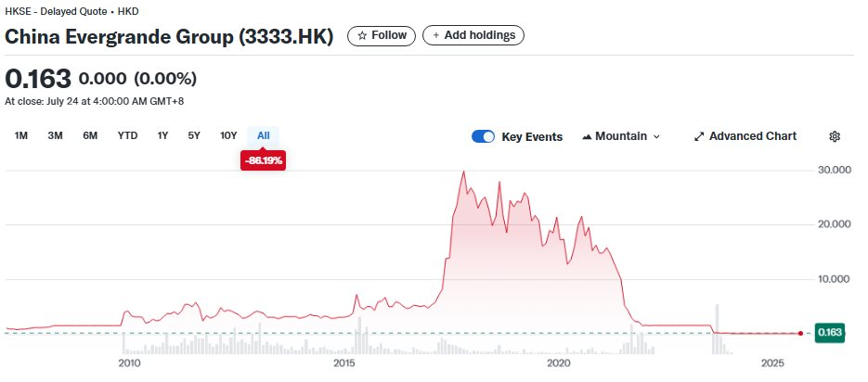Choose the 1Y time range
The width and height of the screenshot is (868, 382).
click(x=162, y=135)
